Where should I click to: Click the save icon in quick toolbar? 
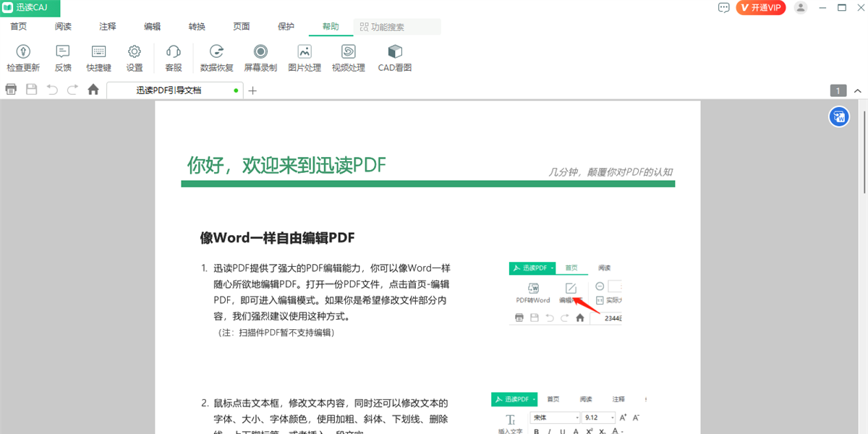point(31,90)
